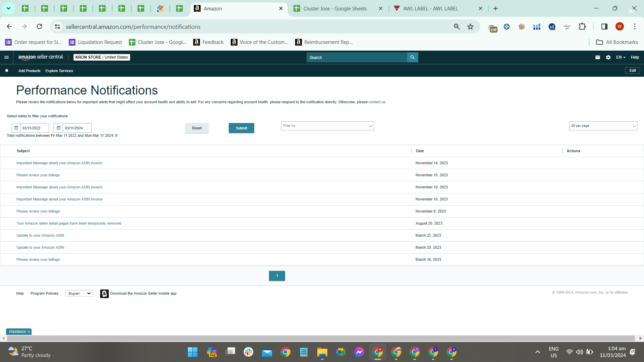Launch Slack from the taskbar
Viewport: 644px width, 362px height.
(x=249, y=352)
